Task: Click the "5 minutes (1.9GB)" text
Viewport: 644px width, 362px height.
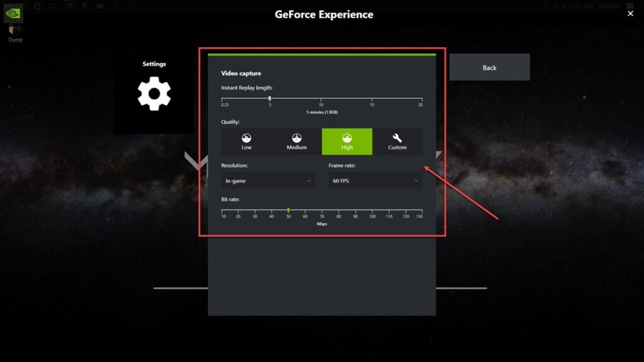Action: (322, 112)
